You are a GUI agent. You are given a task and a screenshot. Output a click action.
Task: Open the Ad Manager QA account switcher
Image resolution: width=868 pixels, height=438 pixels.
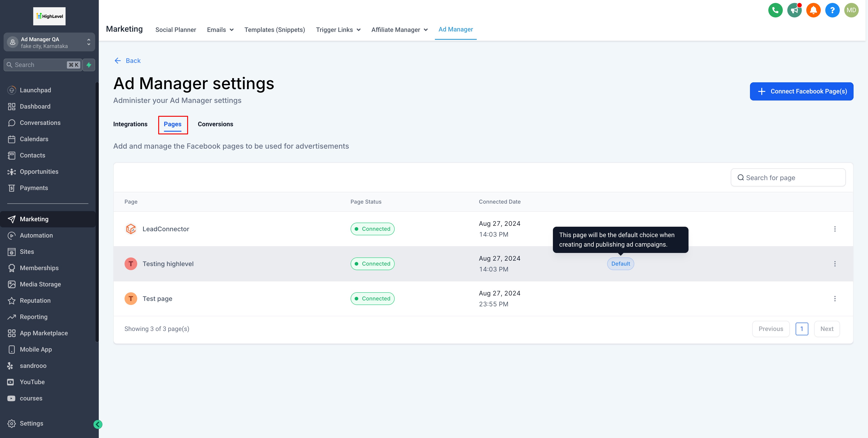[x=49, y=43]
